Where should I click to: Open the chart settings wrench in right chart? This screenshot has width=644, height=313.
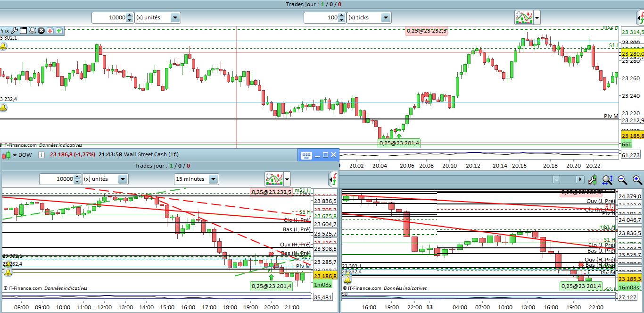point(593,179)
